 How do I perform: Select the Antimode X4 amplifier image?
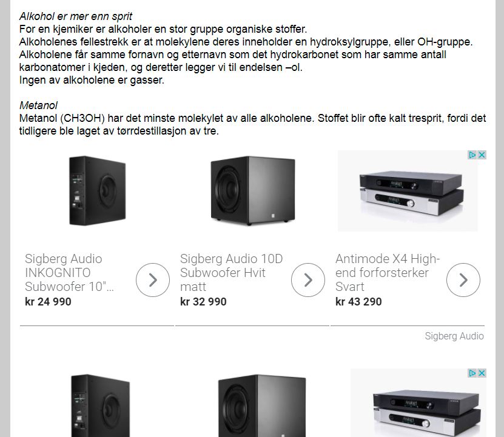408,191
